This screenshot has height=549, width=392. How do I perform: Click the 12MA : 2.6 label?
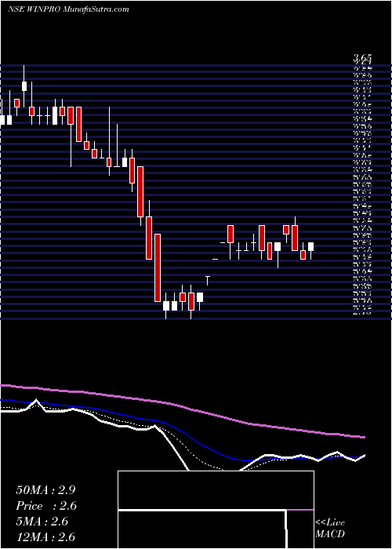click(x=45, y=537)
